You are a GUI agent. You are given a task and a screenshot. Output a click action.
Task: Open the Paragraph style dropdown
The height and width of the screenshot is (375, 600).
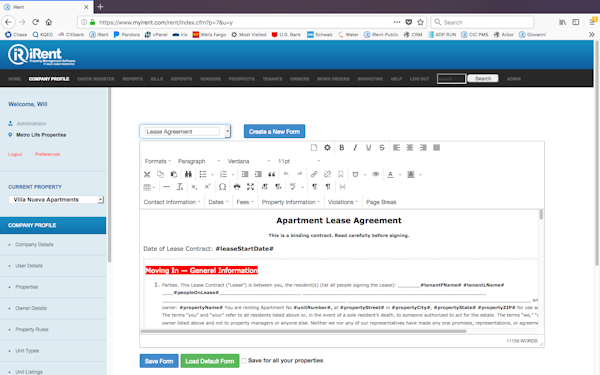(199, 161)
